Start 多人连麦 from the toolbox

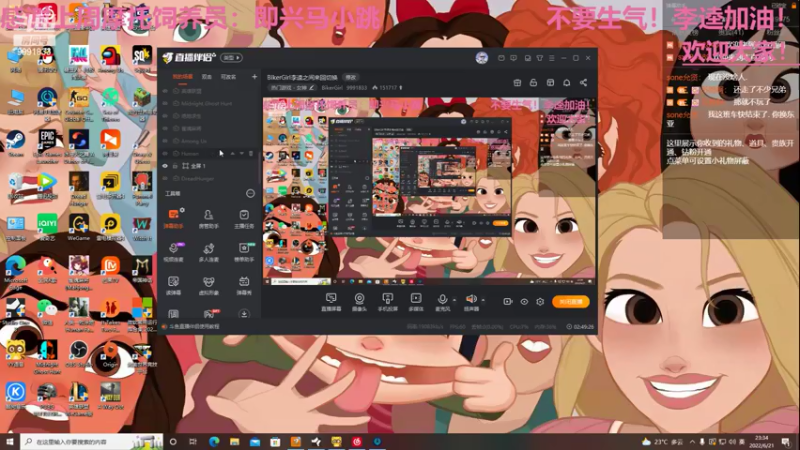[x=208, y=252]
